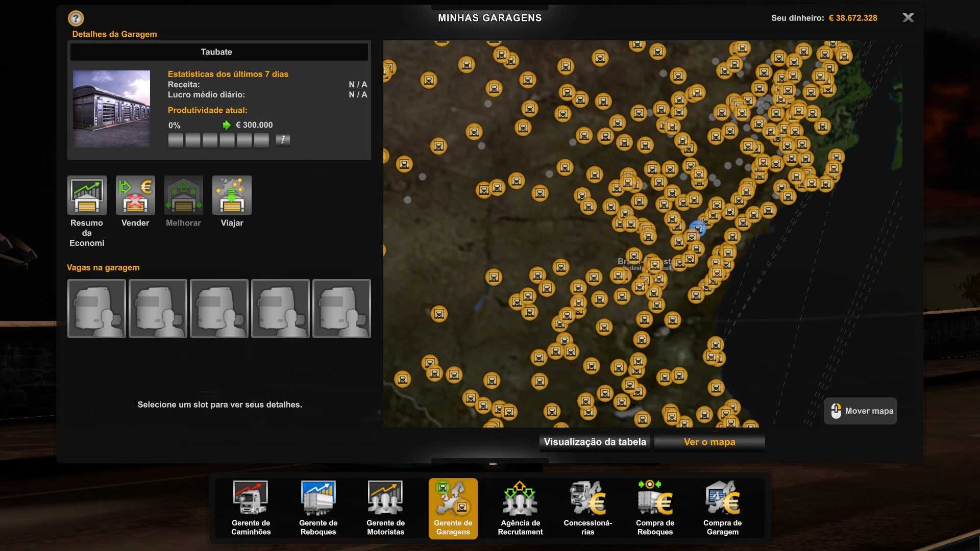This screenshot has height=551, width=980.
Task: Click the Vender garage icon
Action: (x=135, y=195)
